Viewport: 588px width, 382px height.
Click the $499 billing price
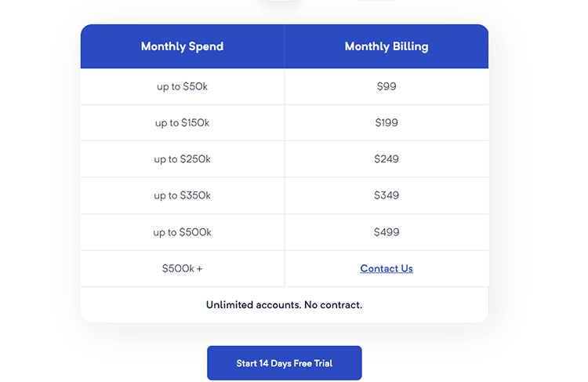[x=387, y=232]
